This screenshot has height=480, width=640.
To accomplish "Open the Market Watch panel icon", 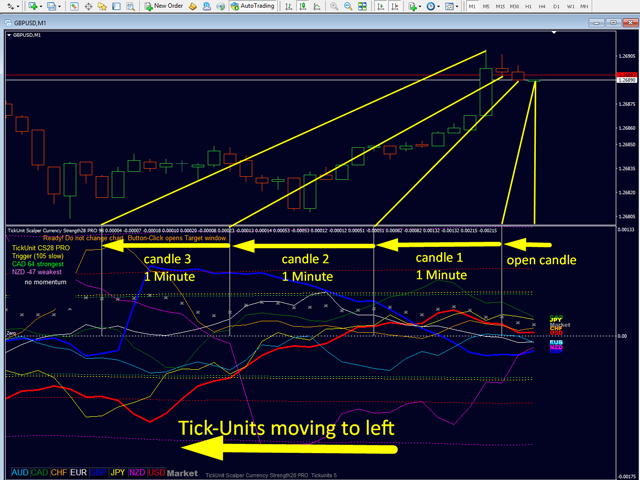I will (74, 6).
